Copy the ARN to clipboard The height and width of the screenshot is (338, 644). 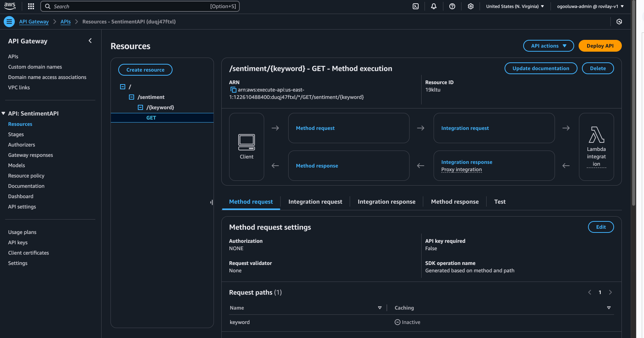pos(233,90)
